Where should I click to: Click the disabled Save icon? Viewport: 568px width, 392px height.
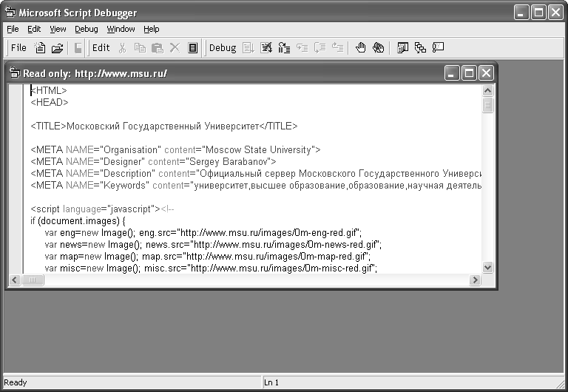(78, 48)
